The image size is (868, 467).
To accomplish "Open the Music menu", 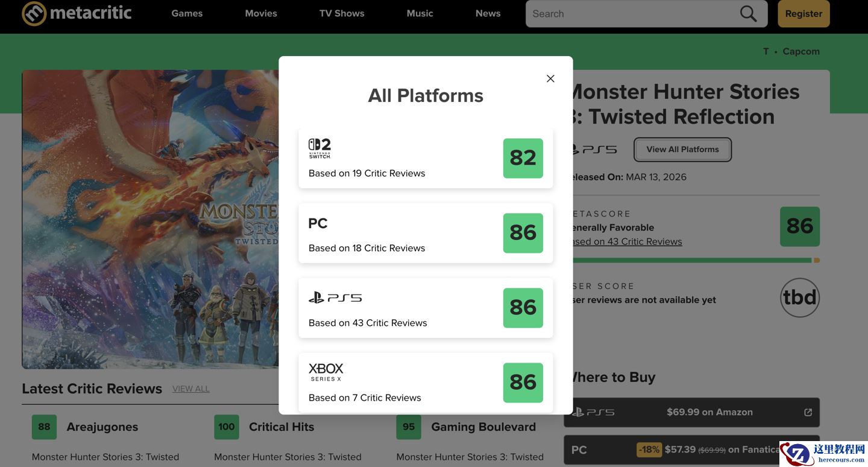I will (x=420, y=13).
